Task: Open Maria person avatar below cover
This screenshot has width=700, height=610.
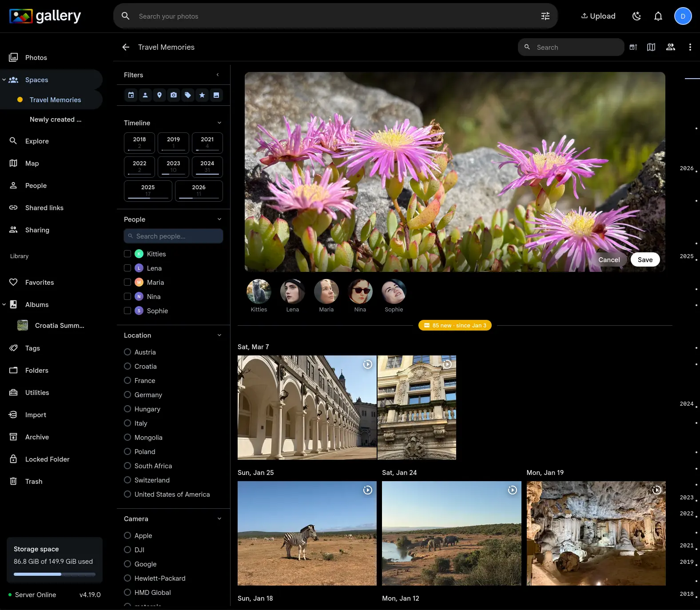Action: (x=326, y=291)
